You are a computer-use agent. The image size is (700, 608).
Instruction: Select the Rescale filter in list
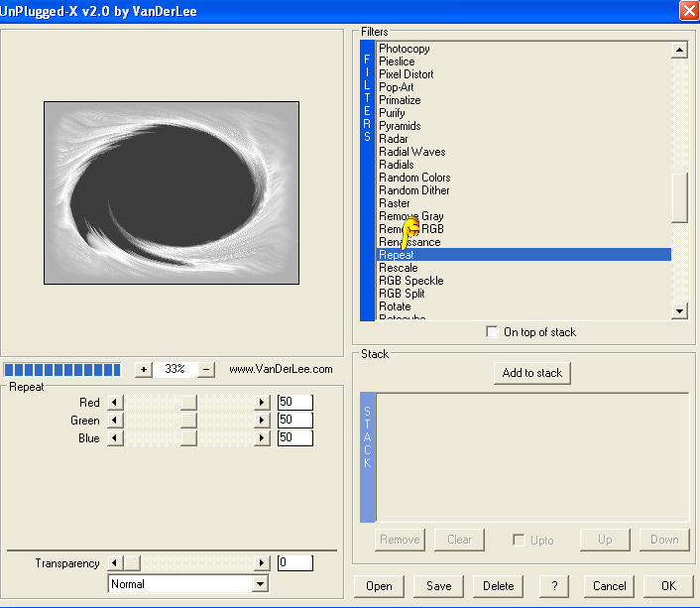tap(398, 268)
